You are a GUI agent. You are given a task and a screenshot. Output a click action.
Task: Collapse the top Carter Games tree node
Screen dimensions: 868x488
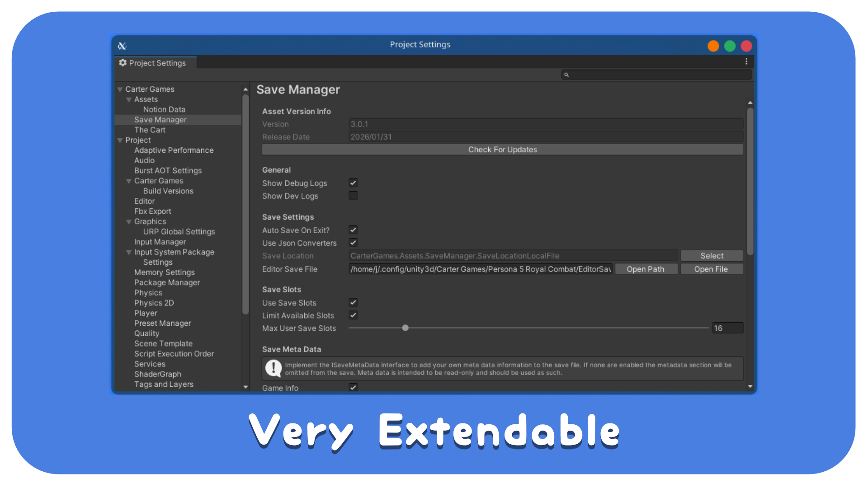click(120, 89)
